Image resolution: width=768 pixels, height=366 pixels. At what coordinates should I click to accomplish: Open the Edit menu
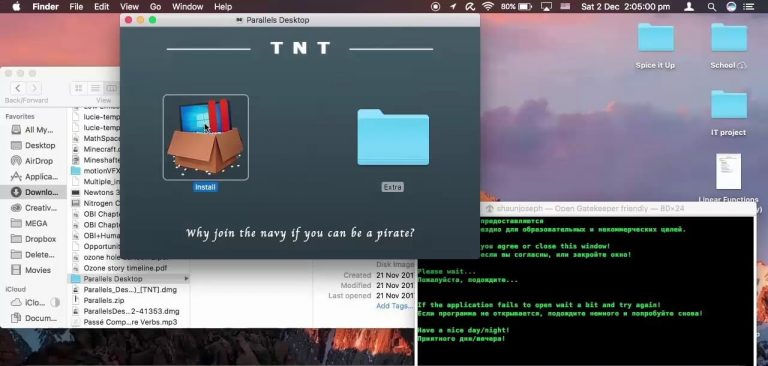pos(101,7)
